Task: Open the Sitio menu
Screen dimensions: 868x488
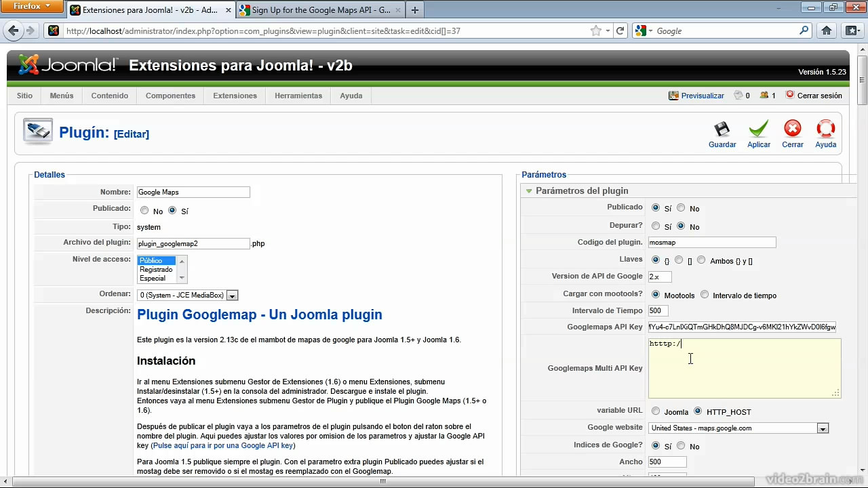Action: [x=24, y=96]
